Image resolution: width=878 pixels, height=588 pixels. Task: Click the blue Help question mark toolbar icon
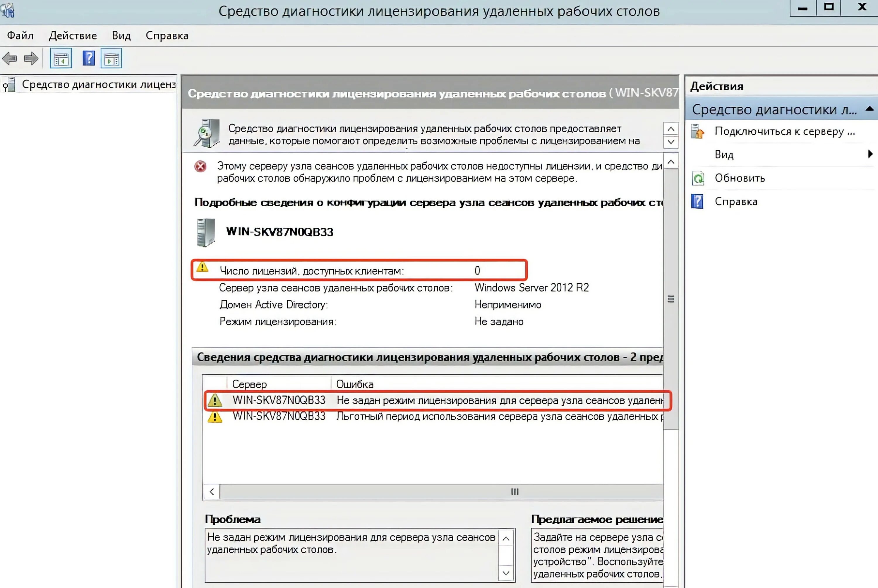click(x=88, y=59)
